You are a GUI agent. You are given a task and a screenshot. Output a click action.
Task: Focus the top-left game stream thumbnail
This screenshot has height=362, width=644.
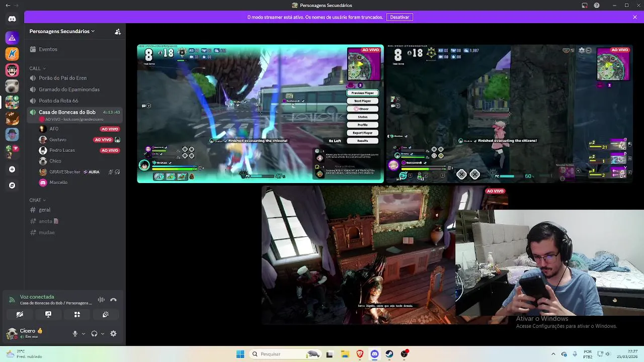(261, 114)
